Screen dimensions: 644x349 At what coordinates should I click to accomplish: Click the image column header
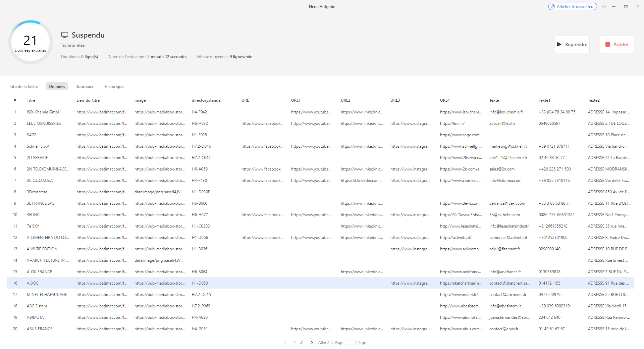click(140, 100)
